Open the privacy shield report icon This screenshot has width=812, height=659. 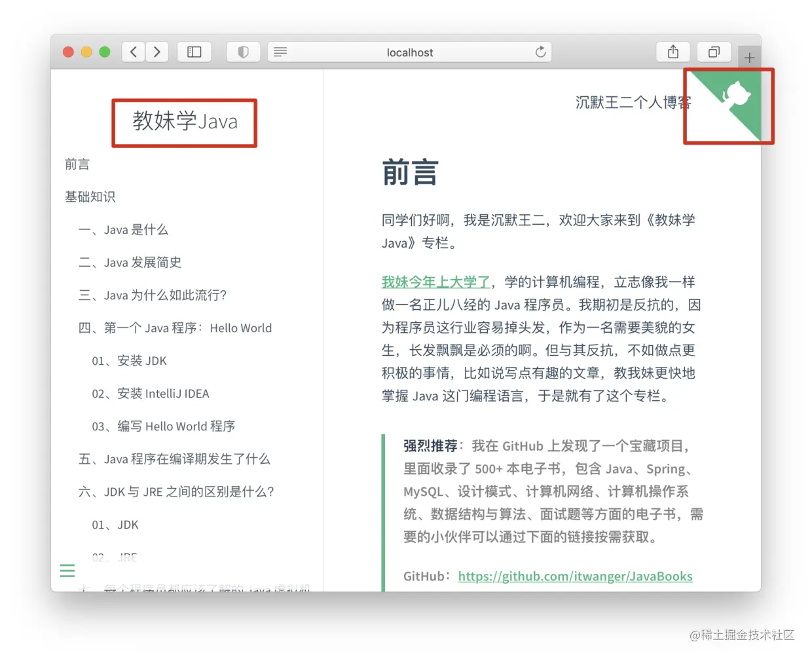pyautogui.click(x=243, y=52)
